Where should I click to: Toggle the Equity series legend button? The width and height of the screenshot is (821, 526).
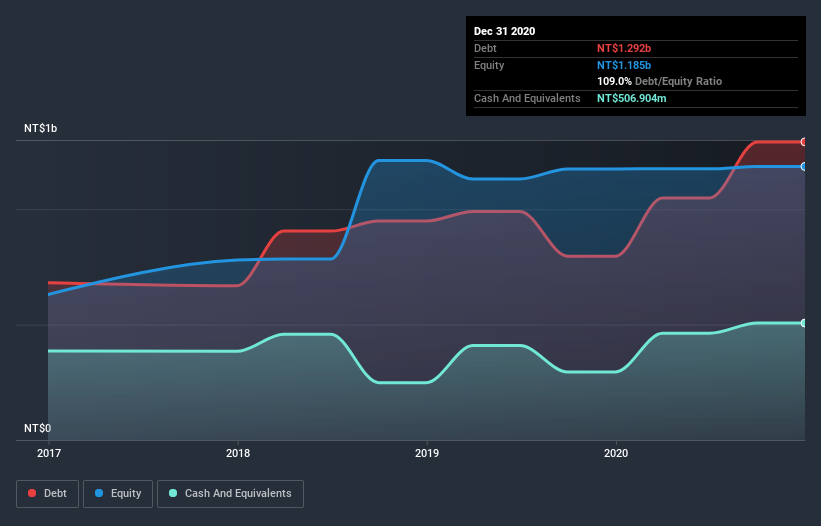coord(118,494)
